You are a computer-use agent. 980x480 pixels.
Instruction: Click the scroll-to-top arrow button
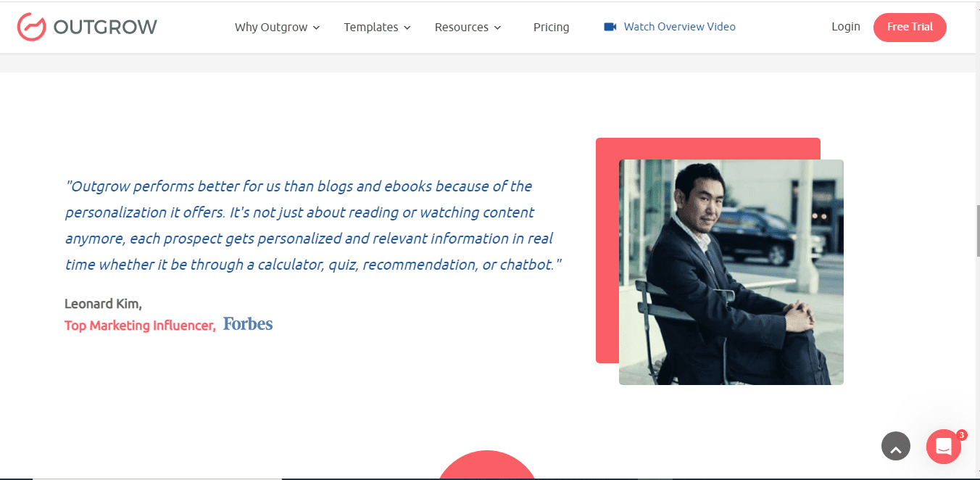(x=895, y=447)
